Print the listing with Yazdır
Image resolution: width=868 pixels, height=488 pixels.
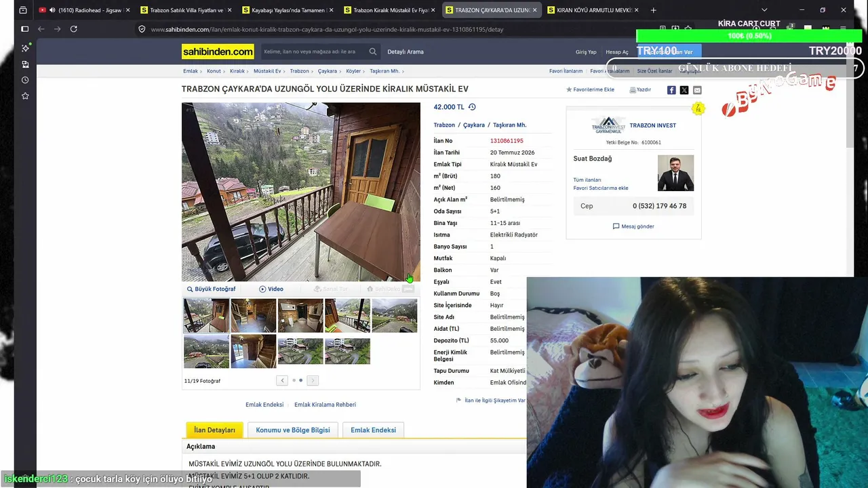click(640, 89)
